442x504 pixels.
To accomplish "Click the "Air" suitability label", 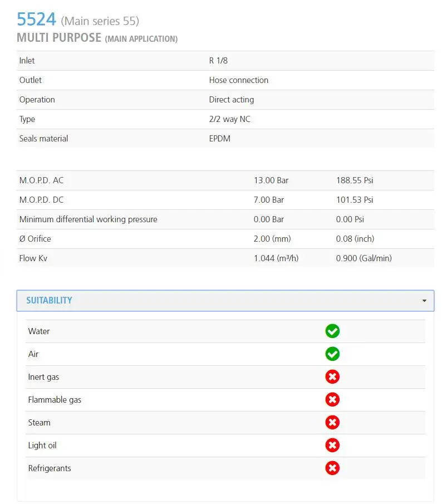I will [x=33, y=354].
